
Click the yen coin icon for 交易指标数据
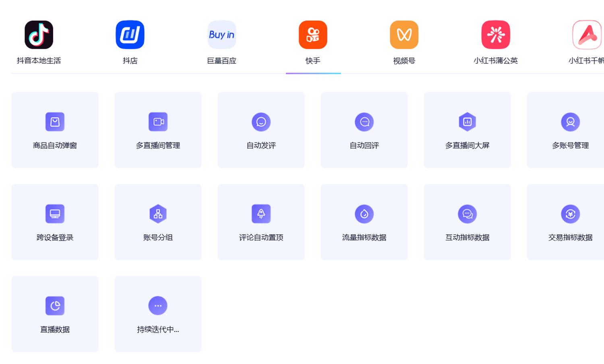(570, 214)
